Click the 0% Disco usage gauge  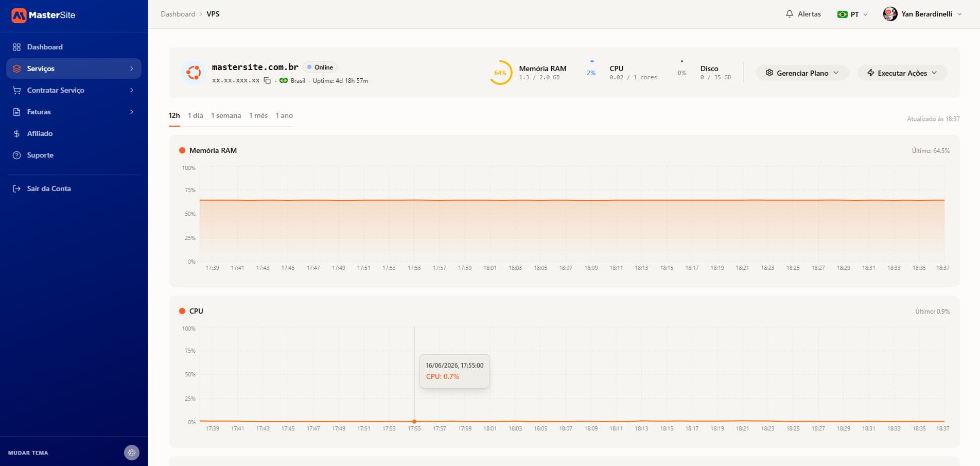(682, 73)
